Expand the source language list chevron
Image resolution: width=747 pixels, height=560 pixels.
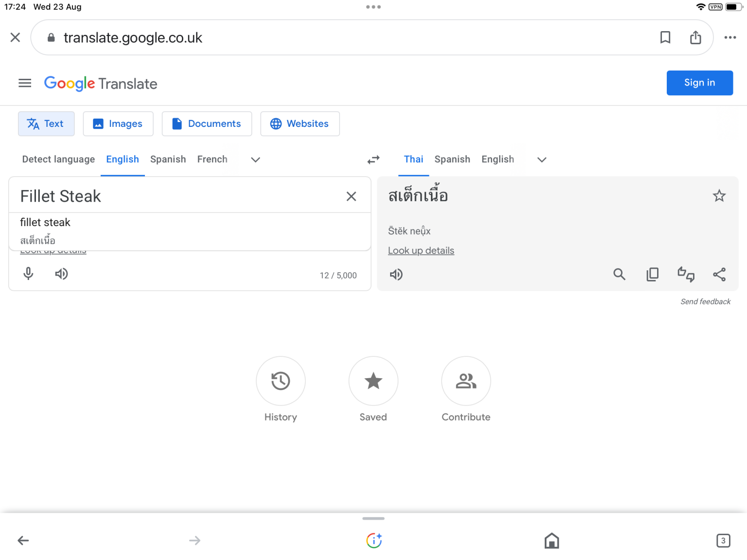click(255, 159)
